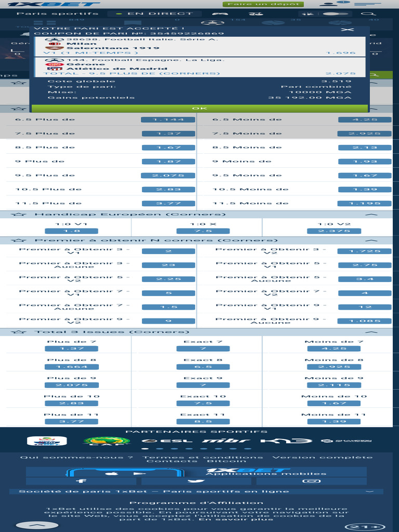Favorite the Total 3 issues (Corners) star
The image size is (399, 532).
[18, 332]
